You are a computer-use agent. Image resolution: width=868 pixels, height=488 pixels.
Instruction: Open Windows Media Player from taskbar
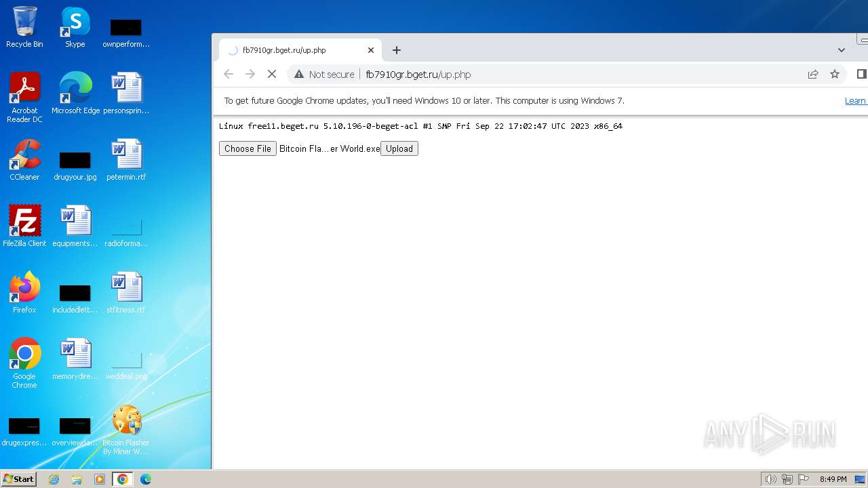tap(100, 479)
